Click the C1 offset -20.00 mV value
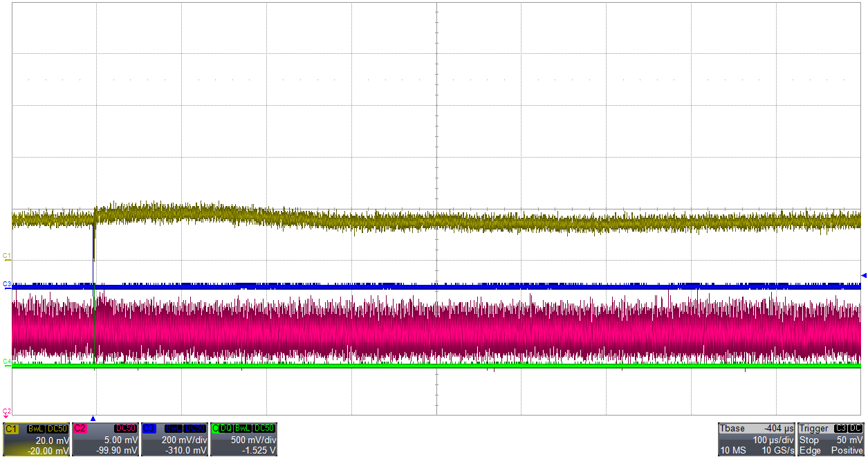This screenshot has width=868, height=457. 48,451
